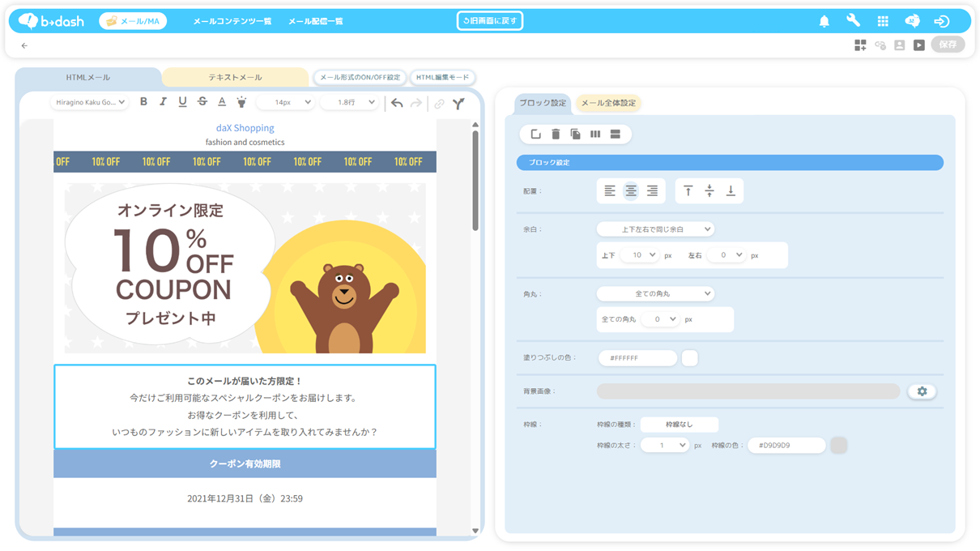Select center horizontal alignment
The width and height of the screenshot is (980, 551).
pos(631,191)
